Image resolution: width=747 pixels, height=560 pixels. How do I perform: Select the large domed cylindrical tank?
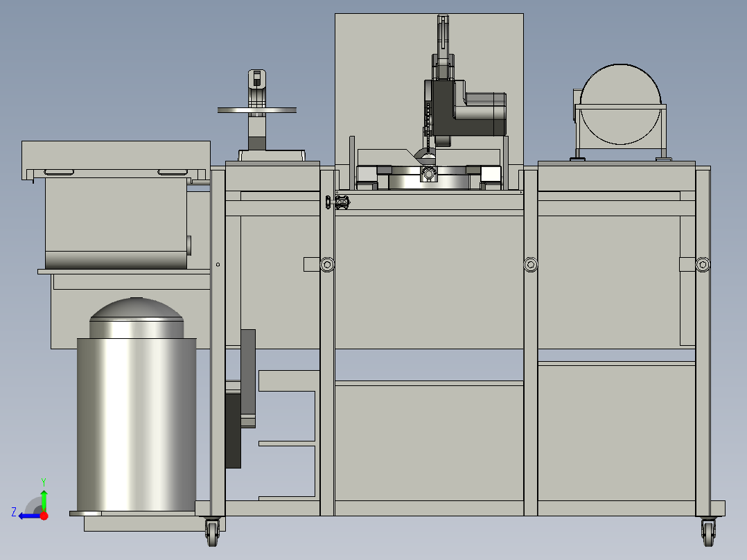137,405
